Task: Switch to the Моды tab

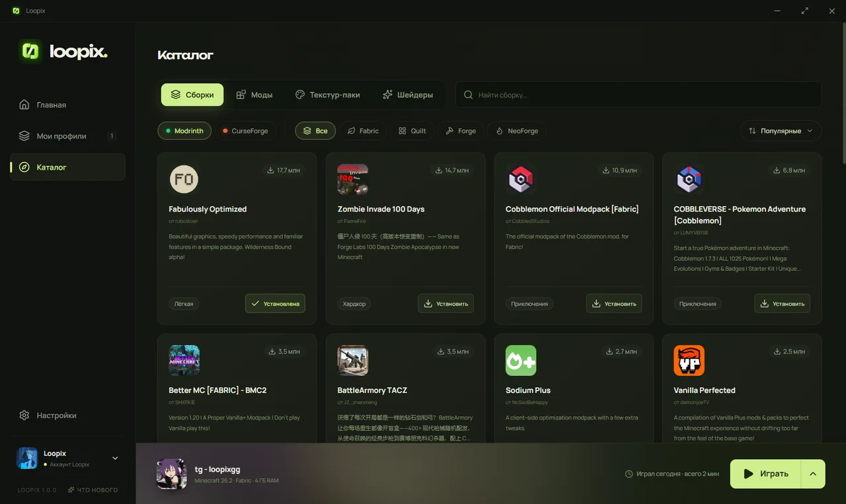Action: click(x=254, y=94)
